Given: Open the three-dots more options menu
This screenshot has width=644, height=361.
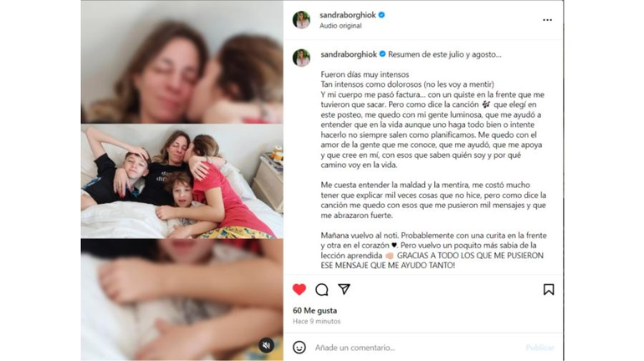Looking at the screenshot, I should point(547,20).
